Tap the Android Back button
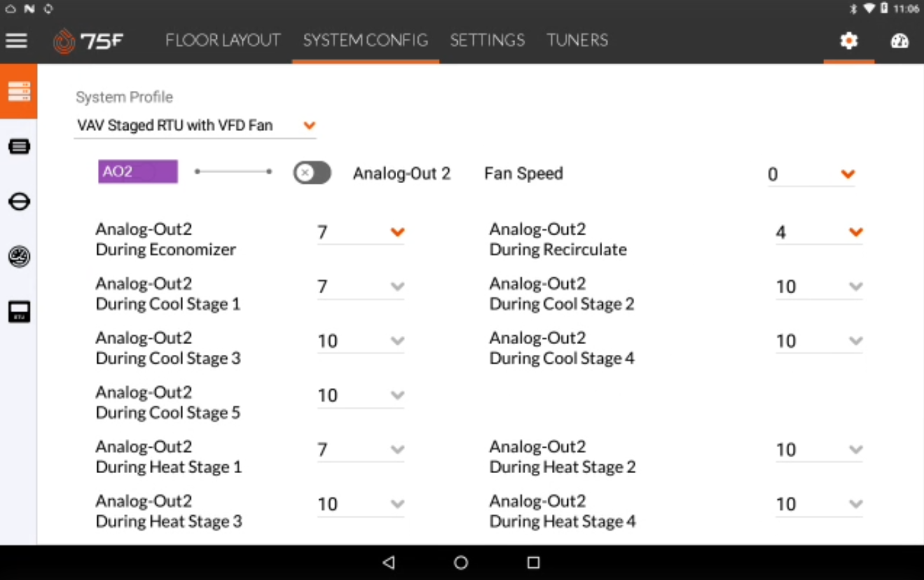 coord(389,562)
